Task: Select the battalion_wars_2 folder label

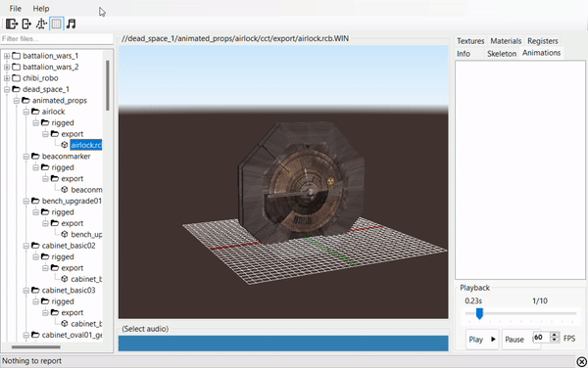Action: (51, 67)
